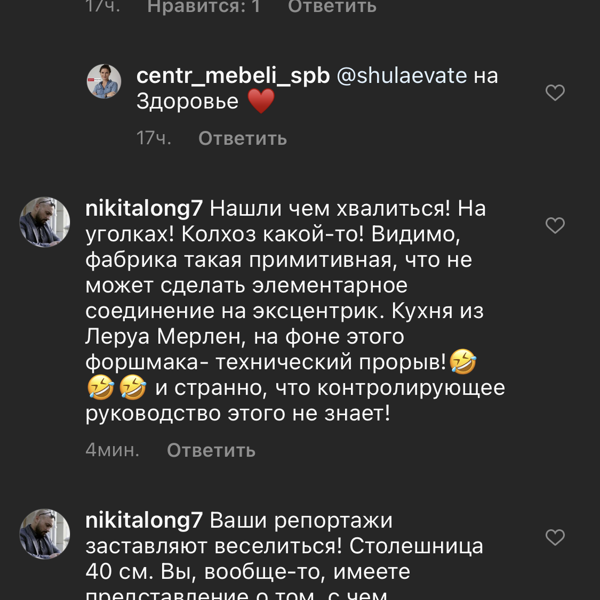Viewport: 600px width, 600px height.
Task: Open the centr_mebeli_spb username link
Action: click(232, 76)
